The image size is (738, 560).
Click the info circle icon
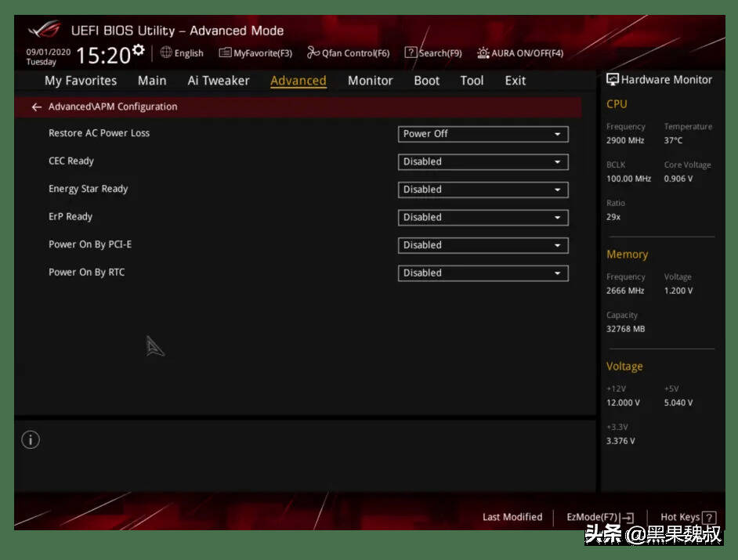[31, 440]
